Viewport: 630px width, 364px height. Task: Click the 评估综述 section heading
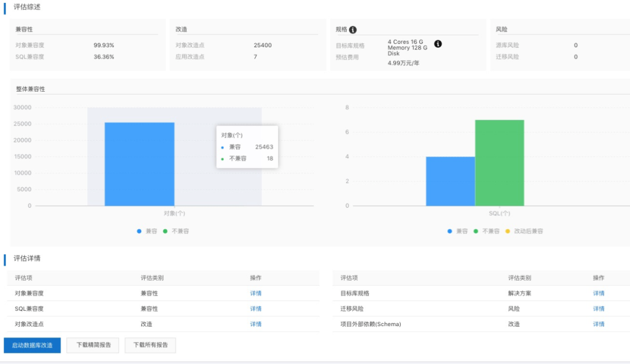[x=27, y=7]
